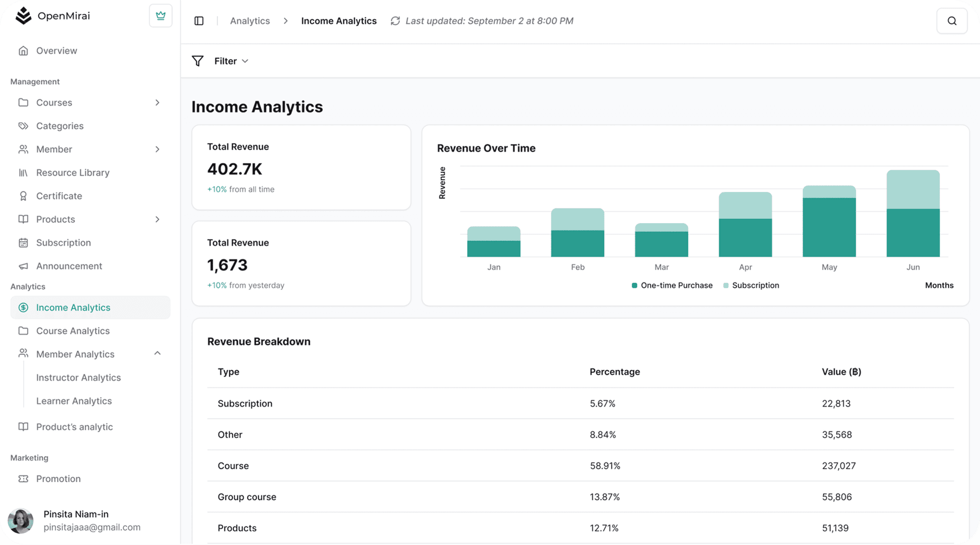
Task: Open search with the magnifier icon
Action: click(951, 21)
